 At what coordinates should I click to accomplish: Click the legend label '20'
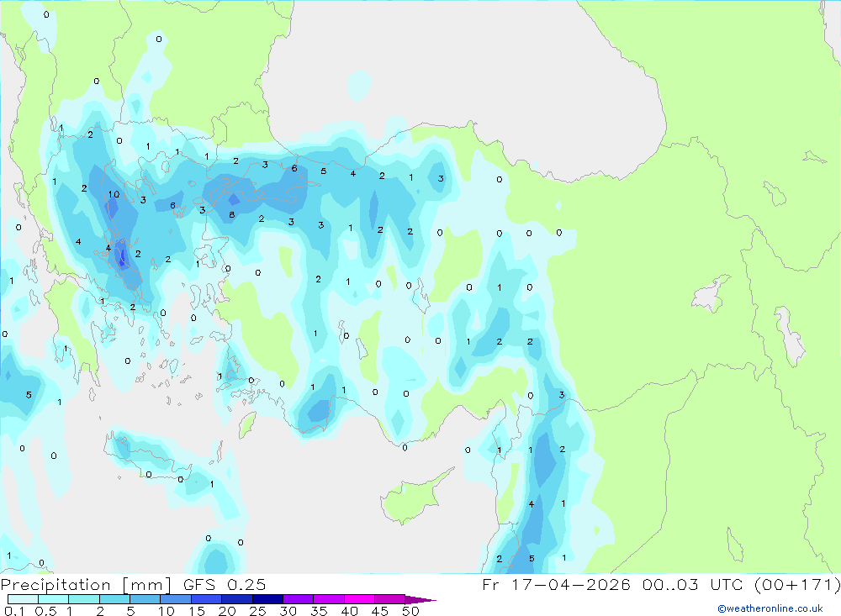click(227, 611)
